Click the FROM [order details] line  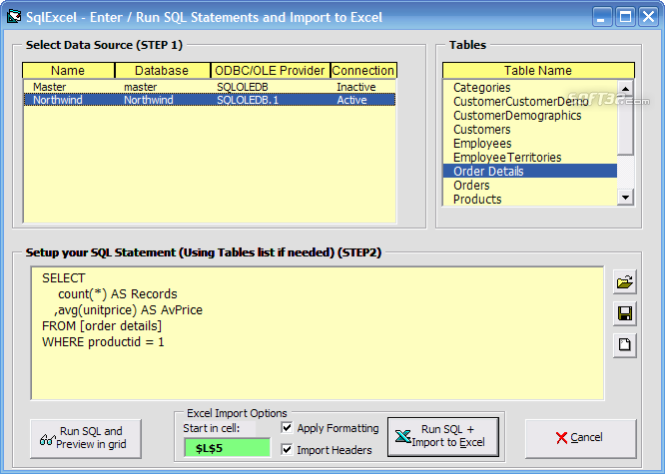(x=102, y=326)
